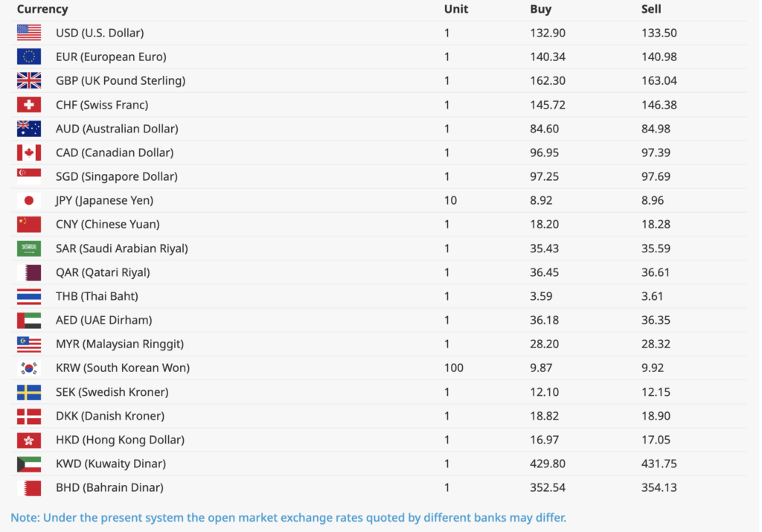Select the AUD (Australian Dollar) row label

117,129
